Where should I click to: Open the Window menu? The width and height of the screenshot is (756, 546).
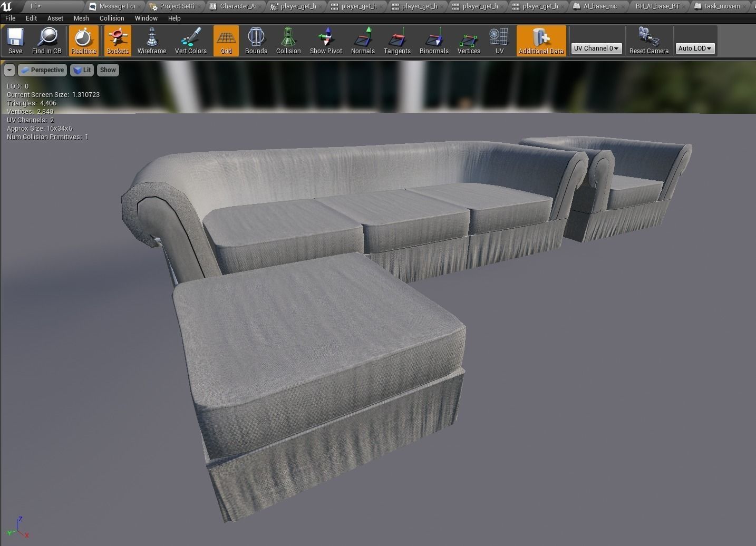pos(146,18)
